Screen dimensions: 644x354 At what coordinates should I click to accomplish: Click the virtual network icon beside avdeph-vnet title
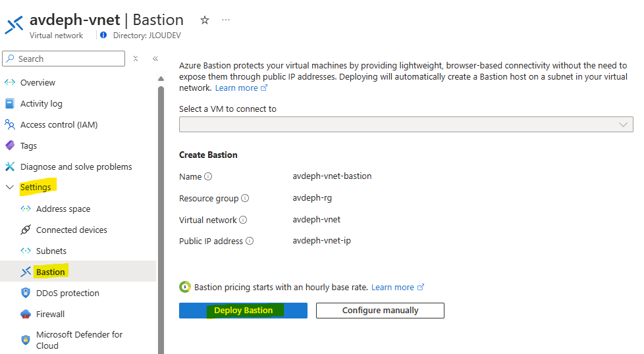click(14, 24)
